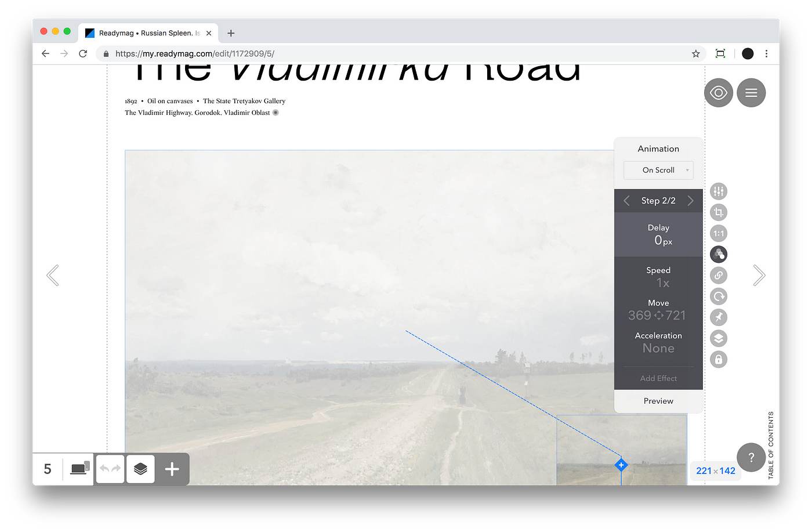
Task: Reset image to 1:1 size
Action: [719, 233]
